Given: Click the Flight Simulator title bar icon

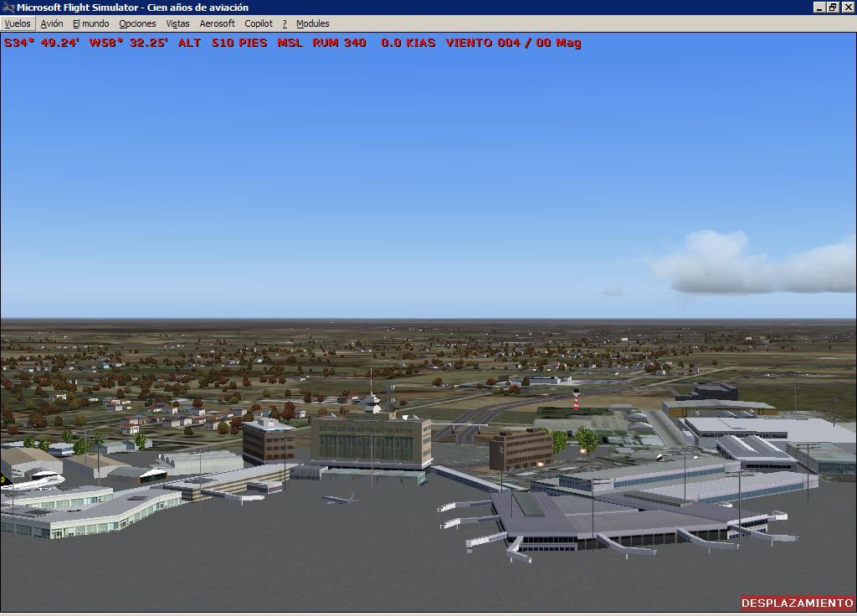Looking at the screenshot, I should pyautogui.click(x=8, y=7).
